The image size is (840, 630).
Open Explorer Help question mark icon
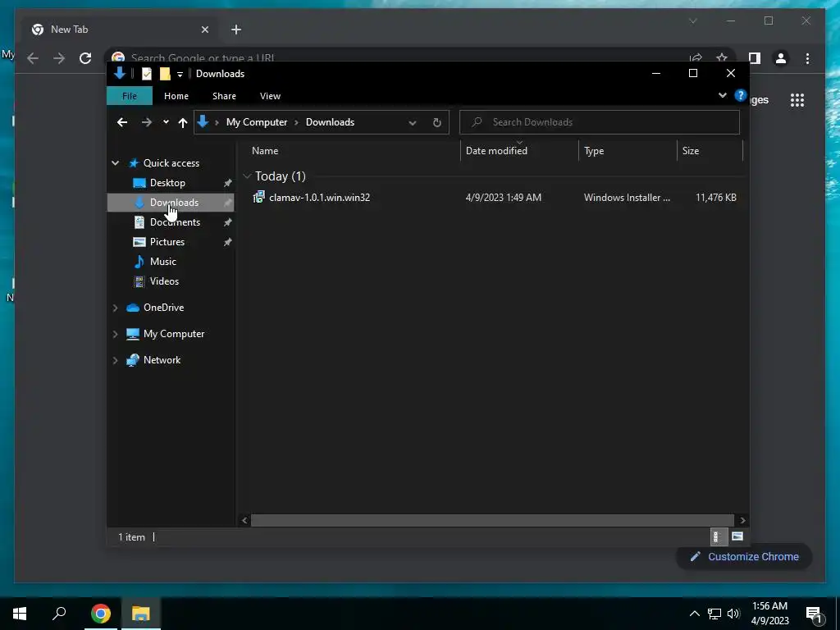pyautogui.click(x=741, y=95)
